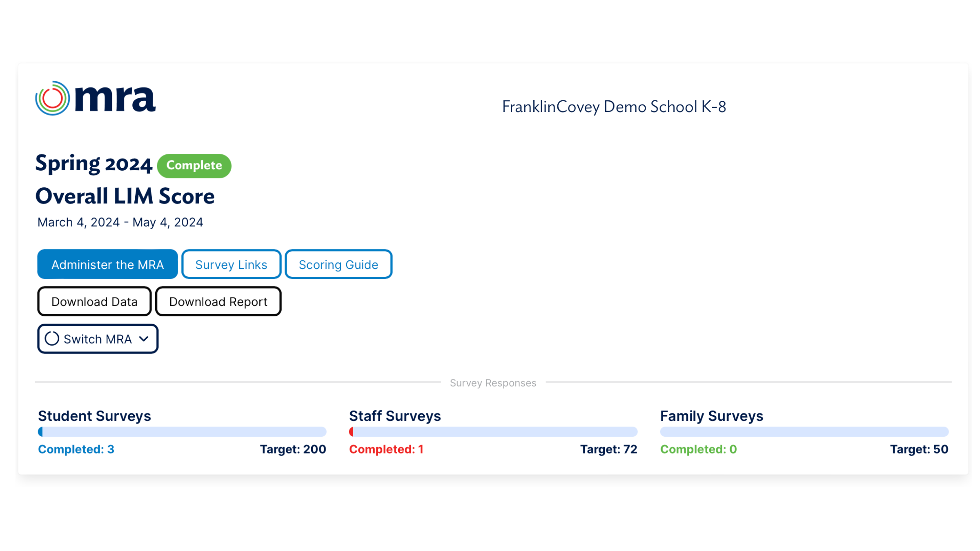Viewport: 980px width, 551px height.
Task: Click the circular icon inside Switch MRA button
Action: click(53, 338)
